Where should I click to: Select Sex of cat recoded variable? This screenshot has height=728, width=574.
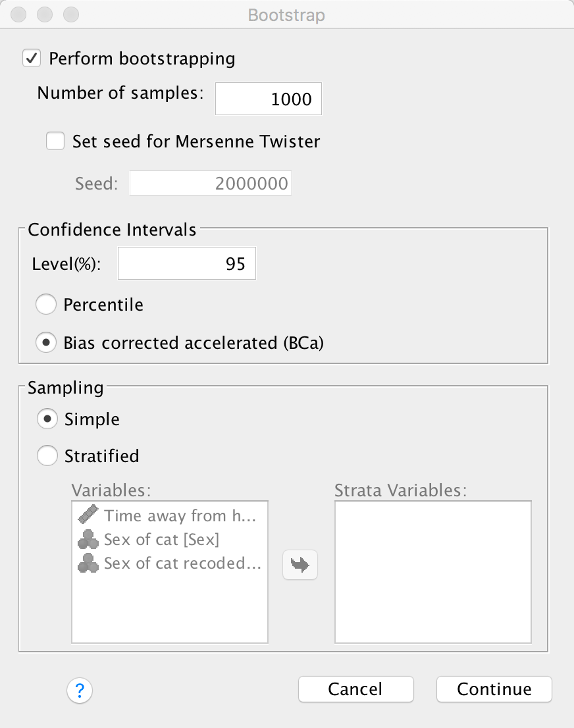point(182,564)
